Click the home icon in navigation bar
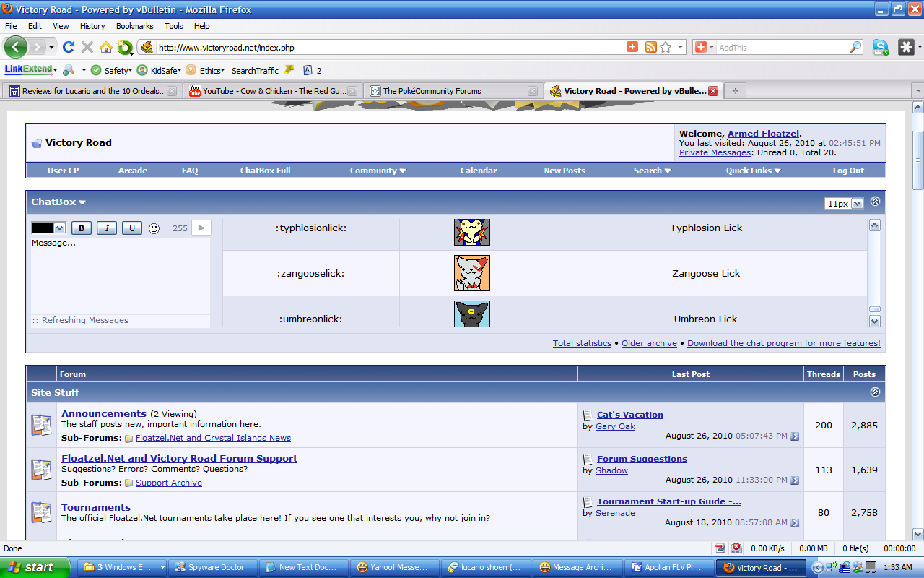Viewport: 924px width, 578px height. 106,47
